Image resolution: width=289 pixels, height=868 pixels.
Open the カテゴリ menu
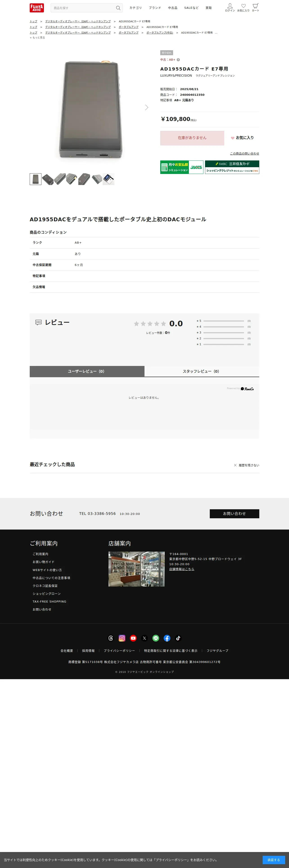point(135,8)
